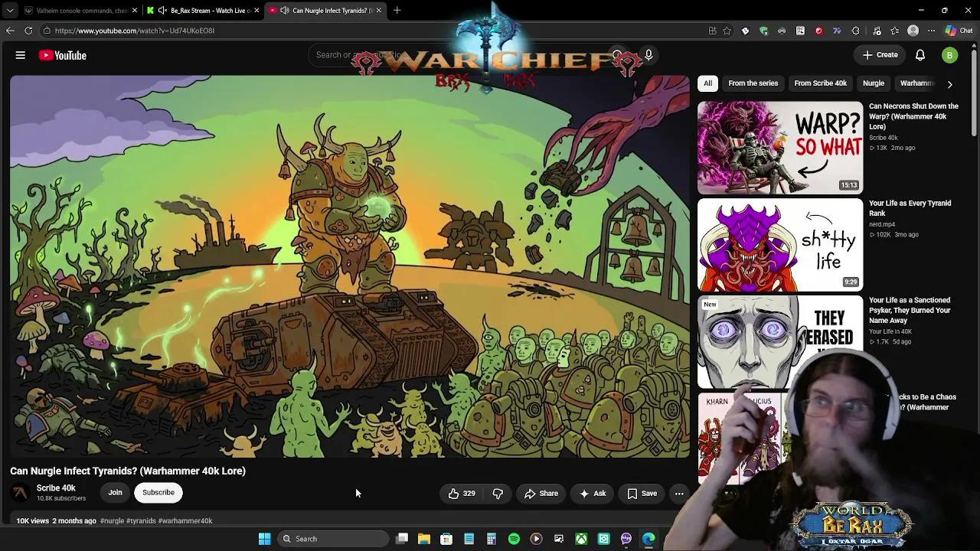Open the Scribe 40k channel avatar

click(x=21, y=494)
